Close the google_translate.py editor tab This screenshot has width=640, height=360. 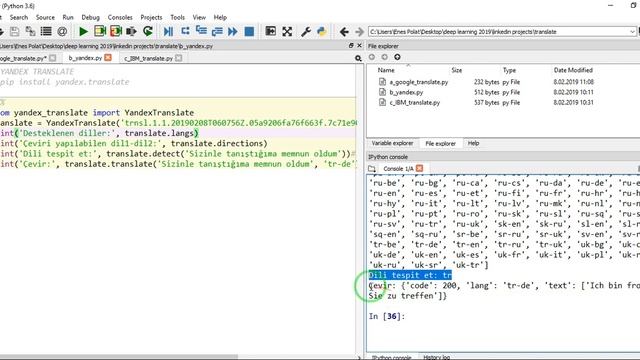tap(53, 58)
